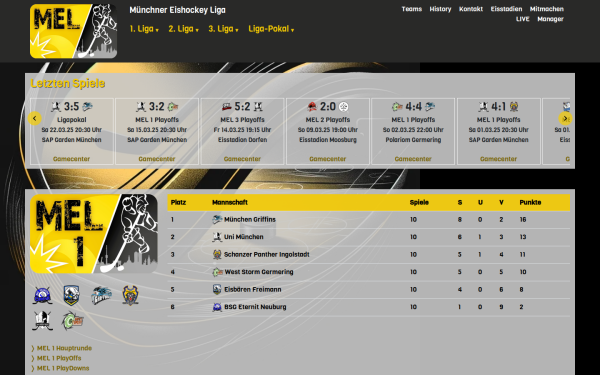Click Schanzer Panther Ingolstadt table row
This screenshot has width=600, height=375.
point(368,254)
